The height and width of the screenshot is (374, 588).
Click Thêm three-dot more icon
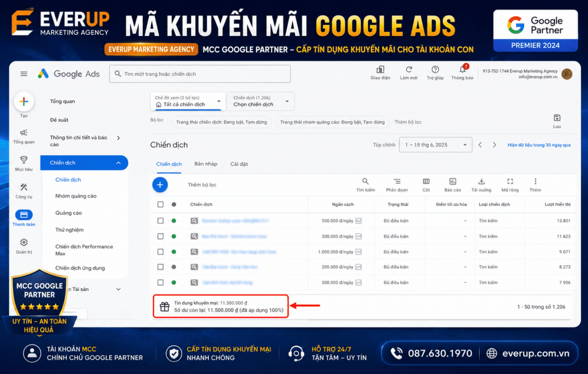535,182
